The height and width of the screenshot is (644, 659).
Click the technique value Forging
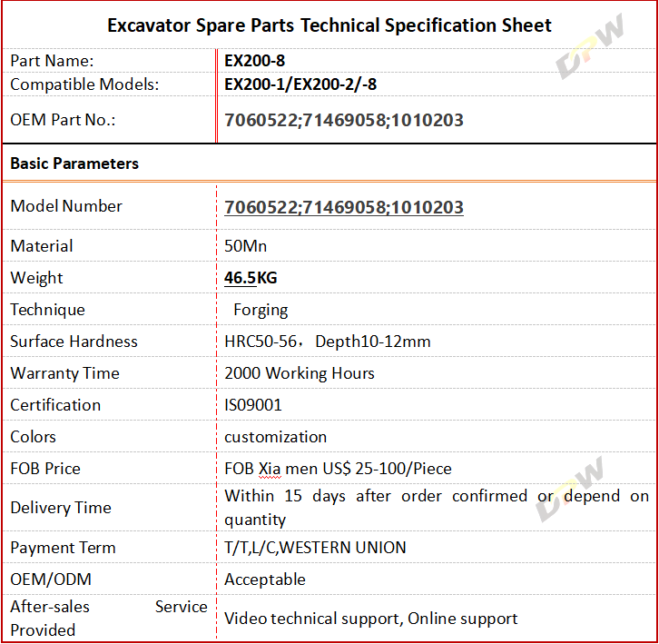click(x=261, y=311)
